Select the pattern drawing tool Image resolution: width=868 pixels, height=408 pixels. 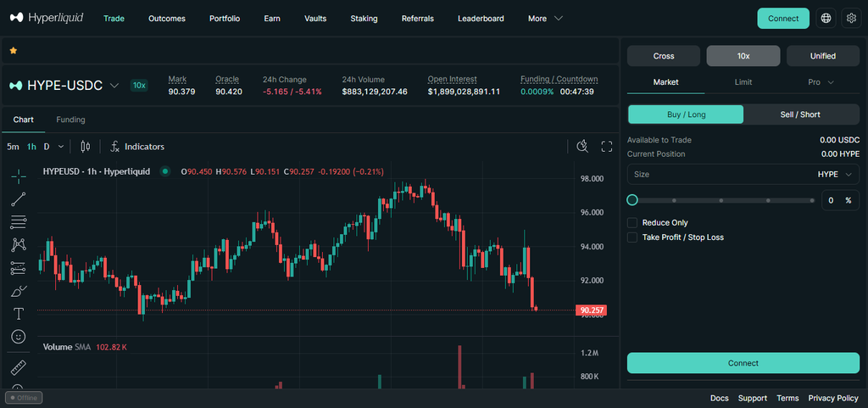click(x=19, y=244)
